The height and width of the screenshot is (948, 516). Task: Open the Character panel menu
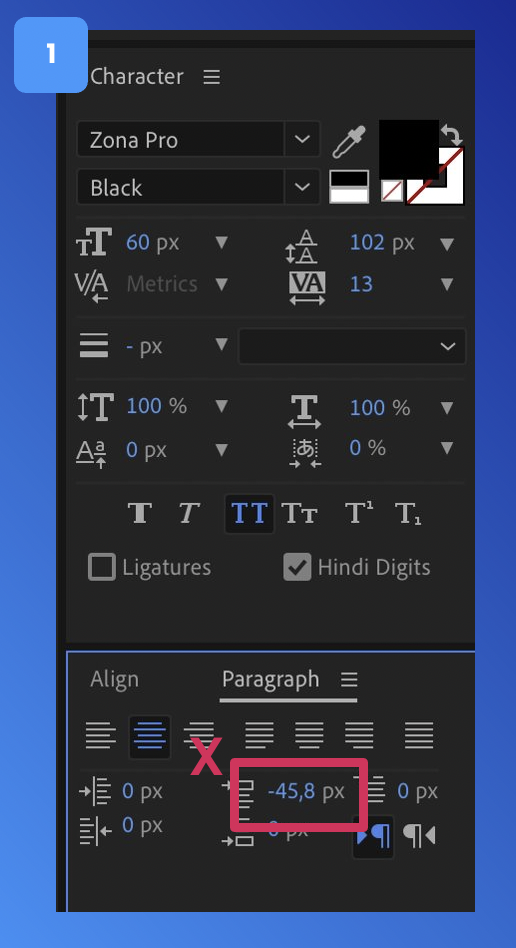tap(211, 77)
